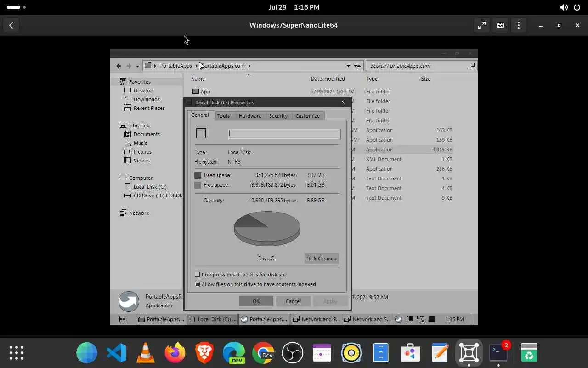The image size is (588, 368).
Task: Open the Boxes dock icon
Action: coord(469,353)
